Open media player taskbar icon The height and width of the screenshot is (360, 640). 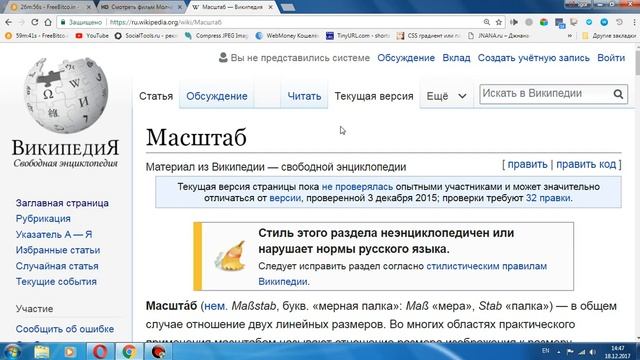point(70,351)
